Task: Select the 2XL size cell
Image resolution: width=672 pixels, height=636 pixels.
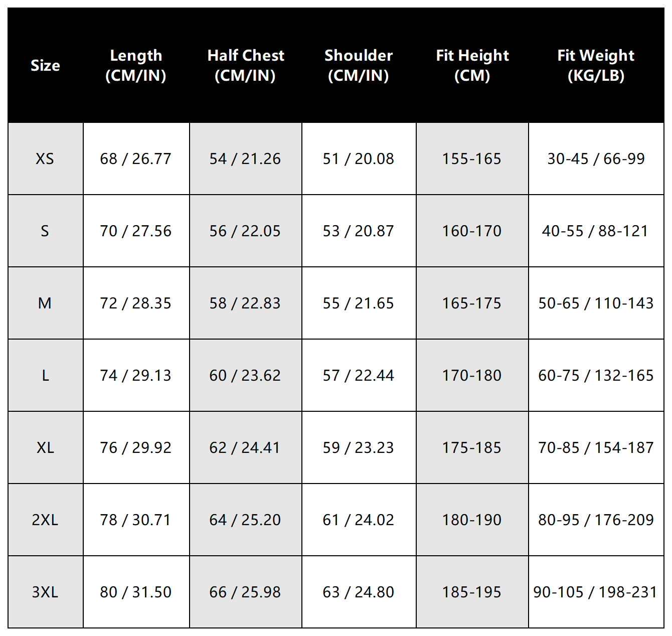Action: point(45,520)
